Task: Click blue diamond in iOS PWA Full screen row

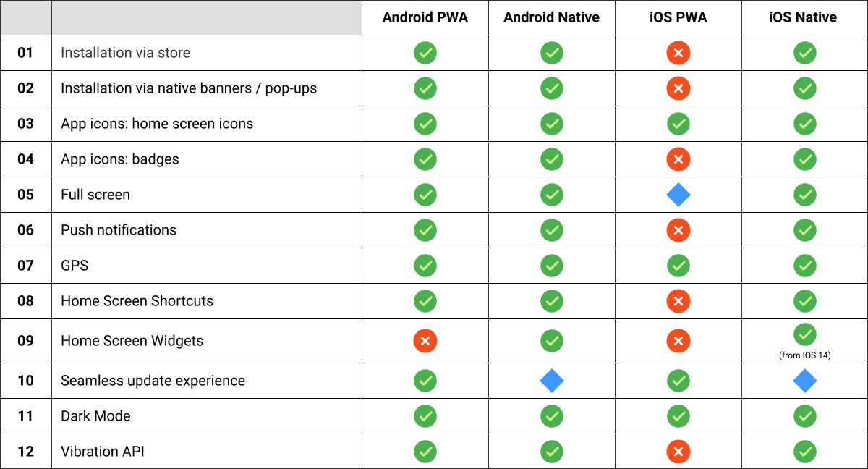Action: [678, 195]
